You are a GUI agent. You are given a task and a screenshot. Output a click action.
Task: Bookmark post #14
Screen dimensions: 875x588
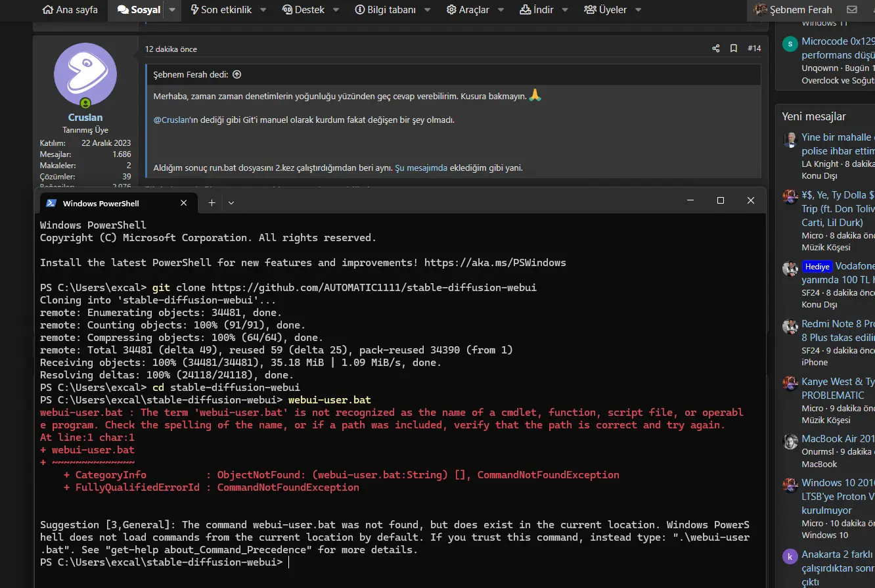734,49
